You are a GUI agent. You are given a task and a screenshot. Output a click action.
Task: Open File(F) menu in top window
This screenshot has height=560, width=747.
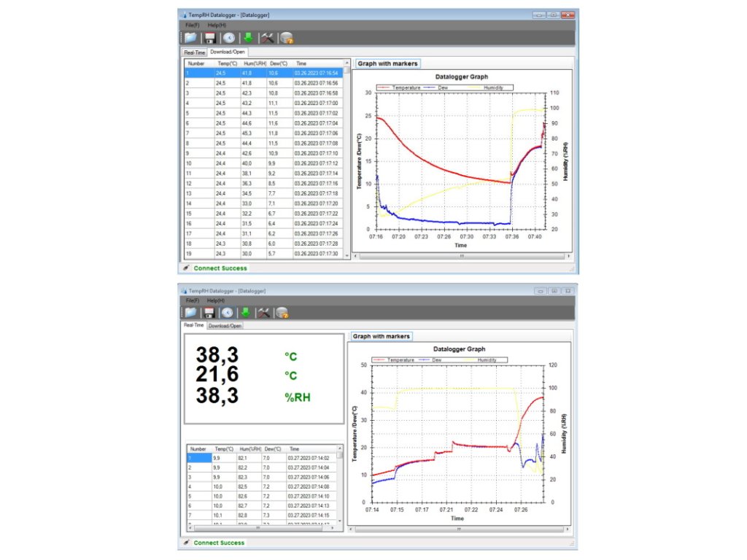(x=193, y=25)
